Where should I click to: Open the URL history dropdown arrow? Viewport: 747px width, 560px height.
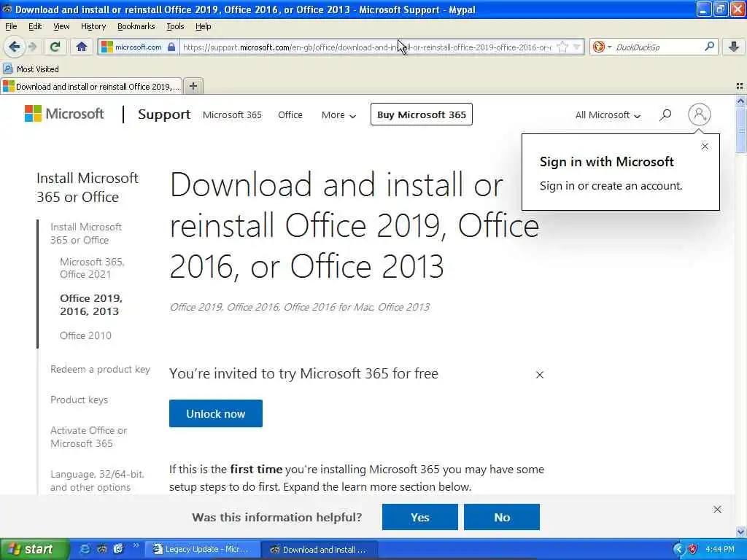(577, 47)
